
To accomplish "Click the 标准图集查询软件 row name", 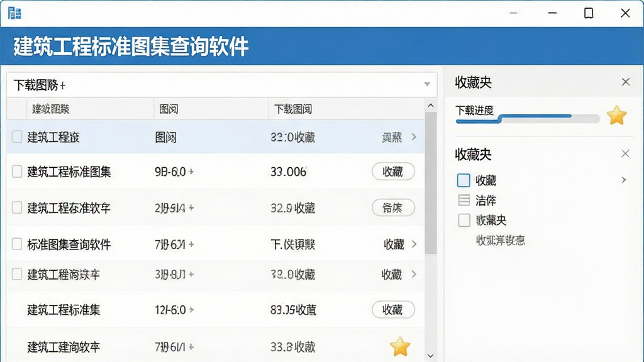I will click(69, 244).
